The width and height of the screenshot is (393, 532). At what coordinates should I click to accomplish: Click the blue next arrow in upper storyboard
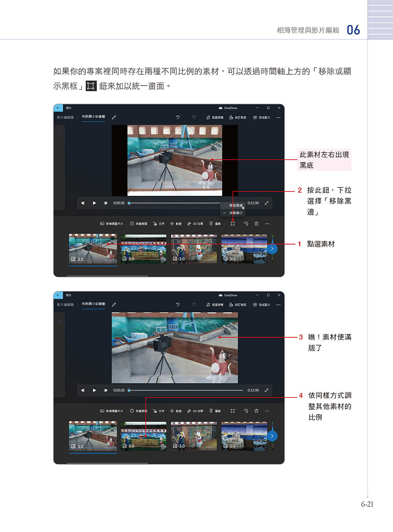[272, 249]
